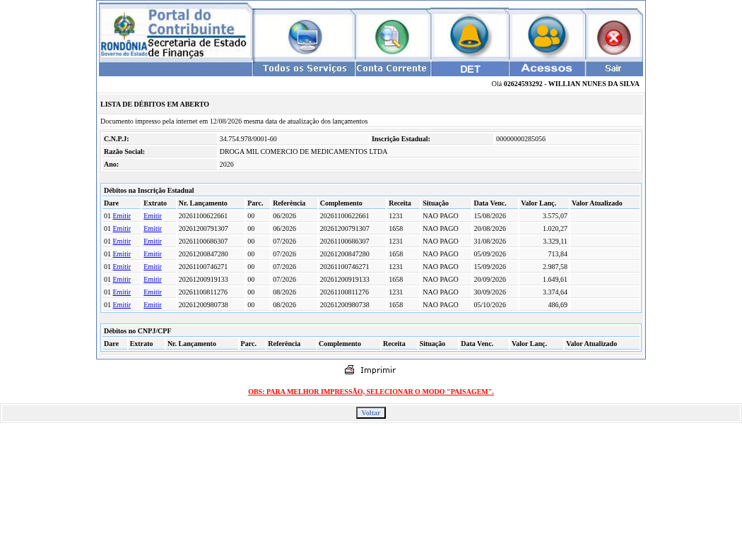Open the Conta Corrente magnifier icon
The height and width of the screenshot is (560, 742).
click(391, 37)
